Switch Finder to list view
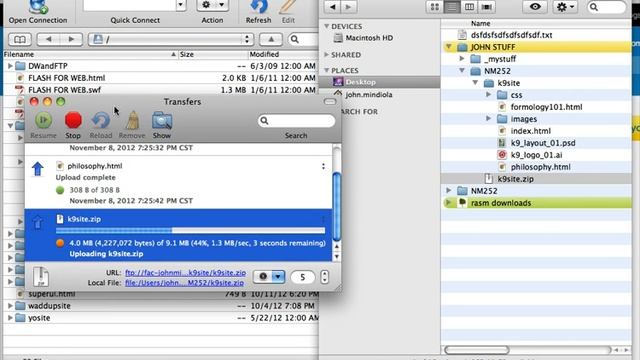640x360 pixels. click(x=452, y=7)
